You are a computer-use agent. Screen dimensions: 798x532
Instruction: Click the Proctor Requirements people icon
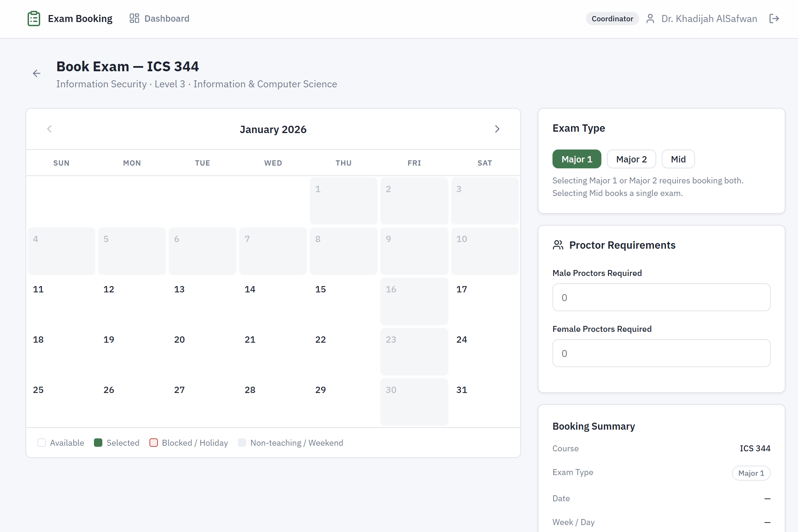pos(558,245)
